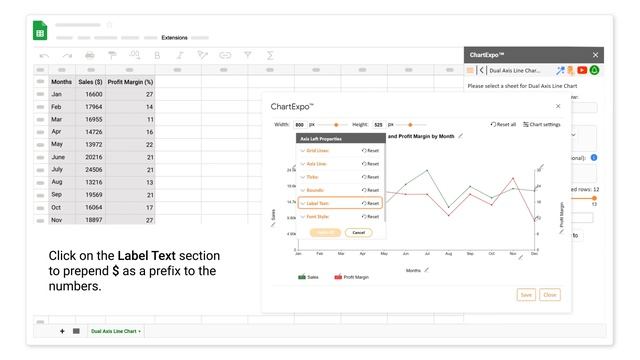Go back with the ChartExpo panel arrow
This screenshot has width=640, height=360.
tap(482, 70)
